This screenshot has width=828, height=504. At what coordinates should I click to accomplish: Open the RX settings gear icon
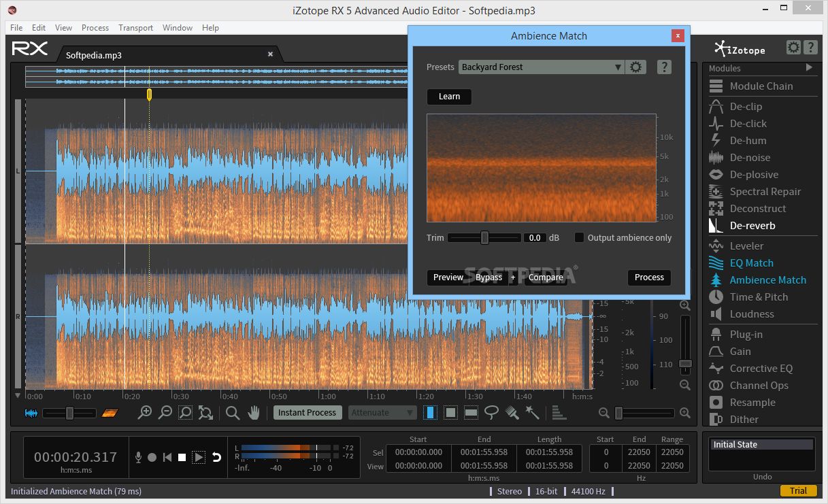(793, 48)
